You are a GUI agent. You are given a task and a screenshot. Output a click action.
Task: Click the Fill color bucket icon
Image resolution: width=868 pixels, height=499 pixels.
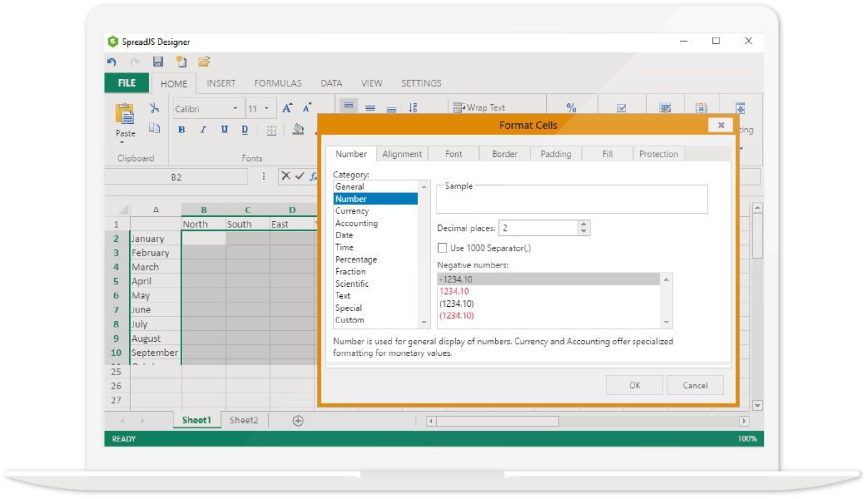click(298, 130)
